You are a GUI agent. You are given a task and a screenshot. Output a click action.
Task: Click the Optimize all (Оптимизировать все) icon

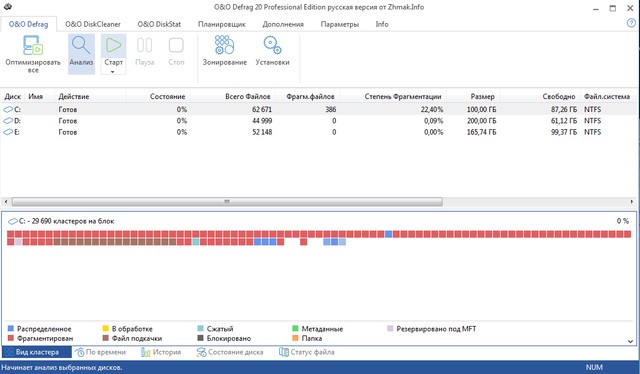(33, 45)
